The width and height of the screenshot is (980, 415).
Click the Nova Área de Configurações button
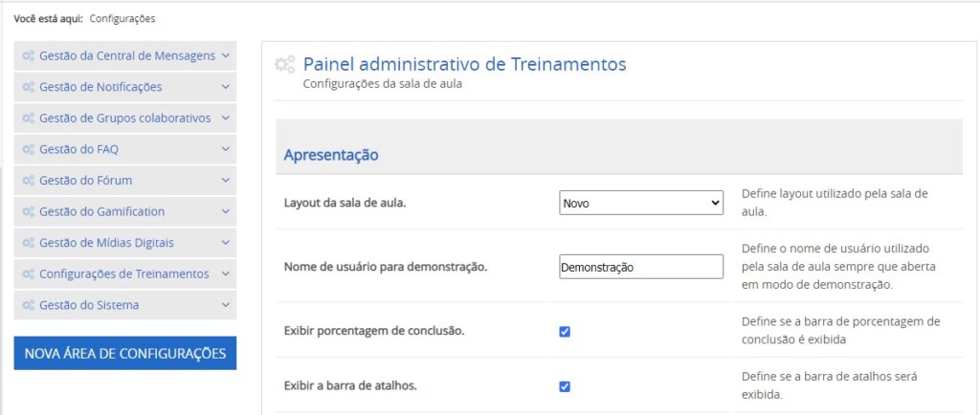pos(124,353)
